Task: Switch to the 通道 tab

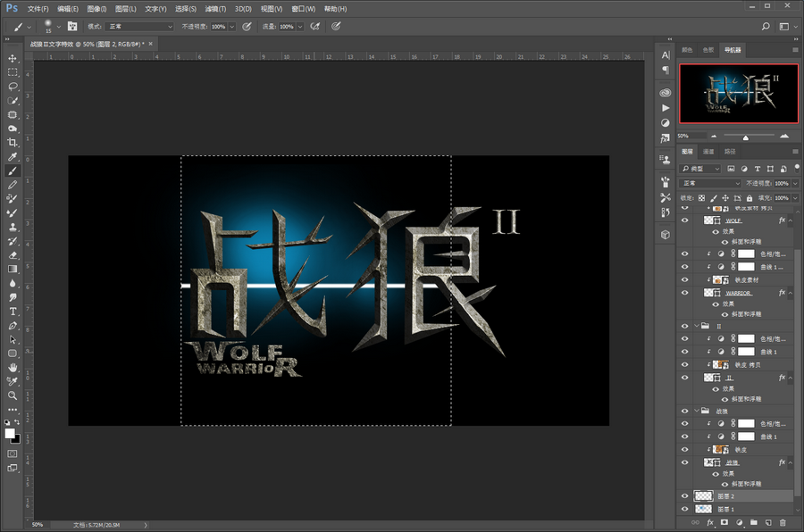Action: [x=708, y=152]
